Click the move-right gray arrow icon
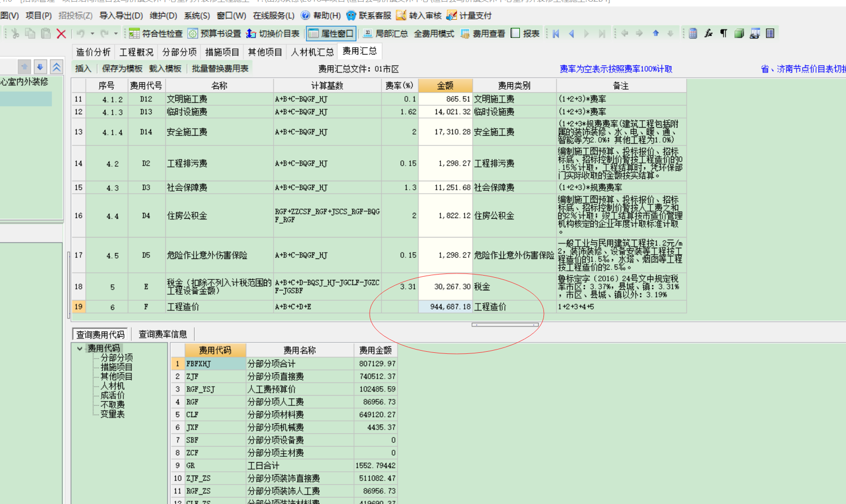Viewport: 846px width, 504px height. click(x=639, y=33)
